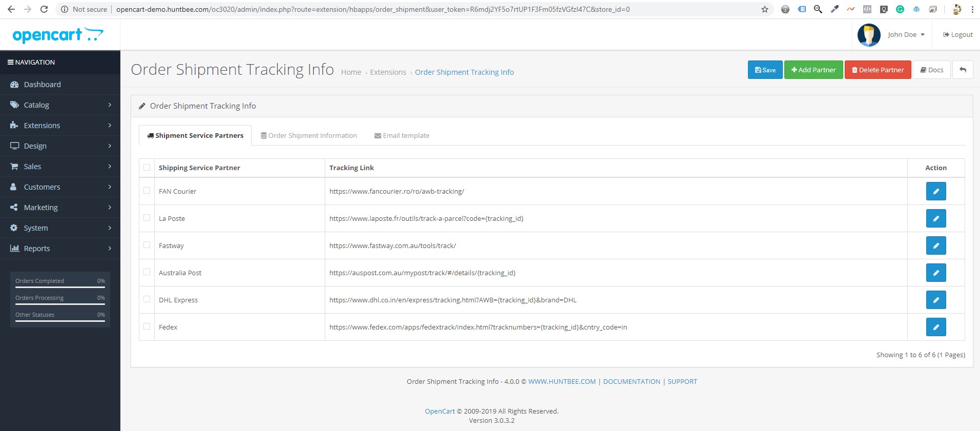Check the FAN Courier row checkbox

147,191
